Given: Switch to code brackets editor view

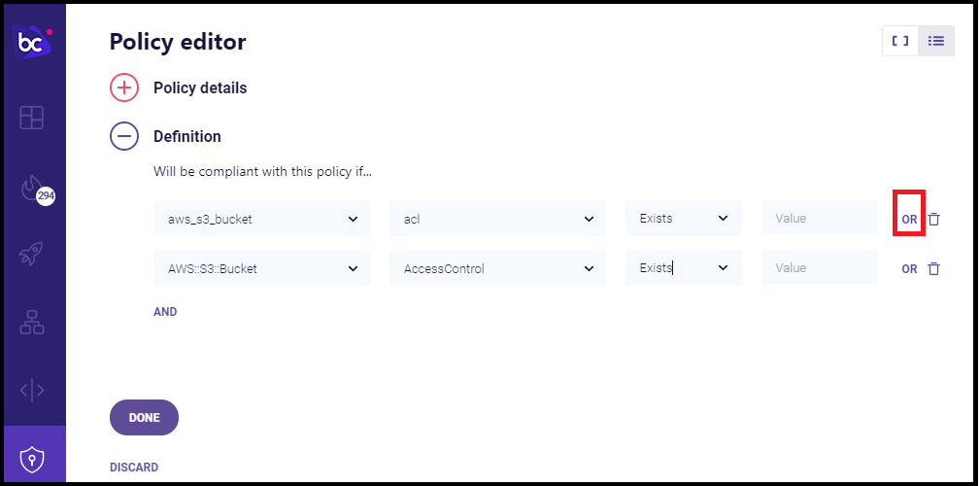Looking at the screenshot, I should point(900,41).
